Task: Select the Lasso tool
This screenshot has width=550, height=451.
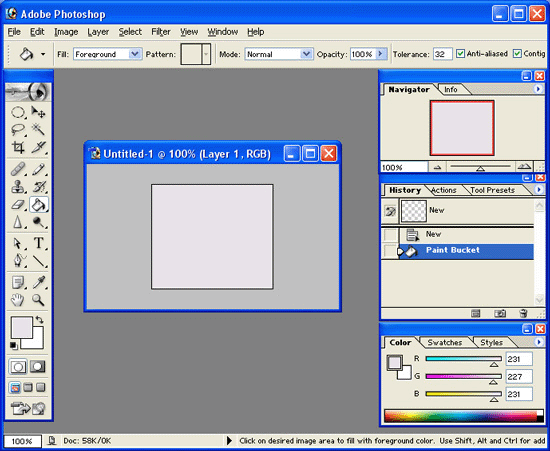Action: click(x=18, y=129)
